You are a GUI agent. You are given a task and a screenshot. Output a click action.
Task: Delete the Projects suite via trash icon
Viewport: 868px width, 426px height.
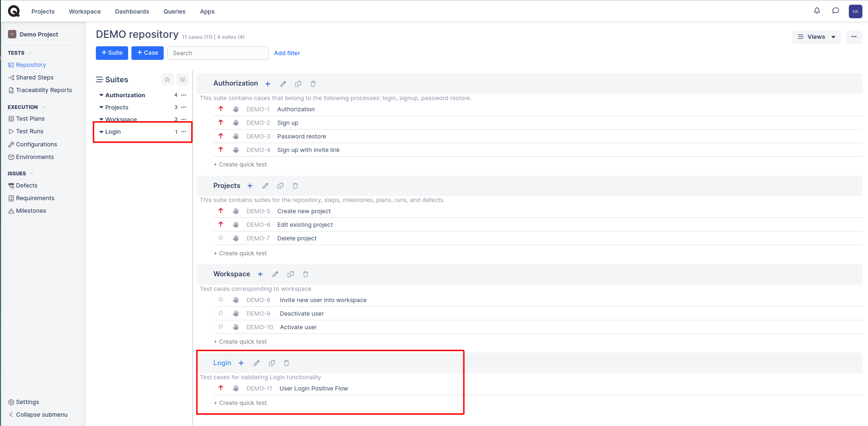[295, 186]
